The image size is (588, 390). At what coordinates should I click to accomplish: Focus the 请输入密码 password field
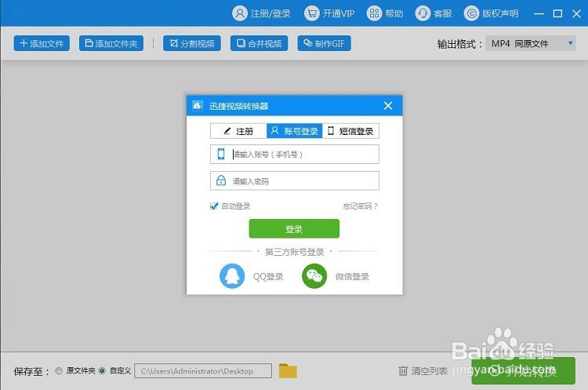(294, 181)
